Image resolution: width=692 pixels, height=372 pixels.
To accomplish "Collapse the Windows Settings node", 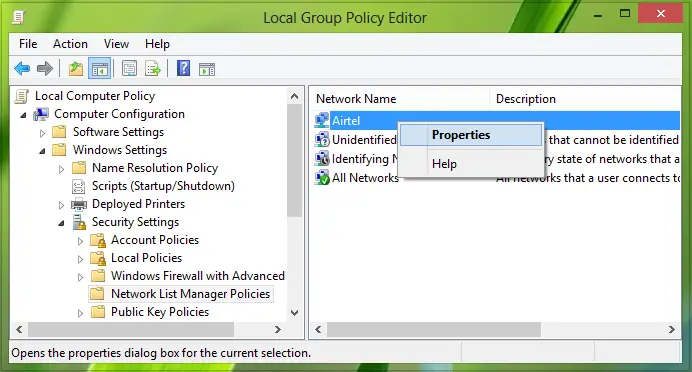I will tap(42, 151).
